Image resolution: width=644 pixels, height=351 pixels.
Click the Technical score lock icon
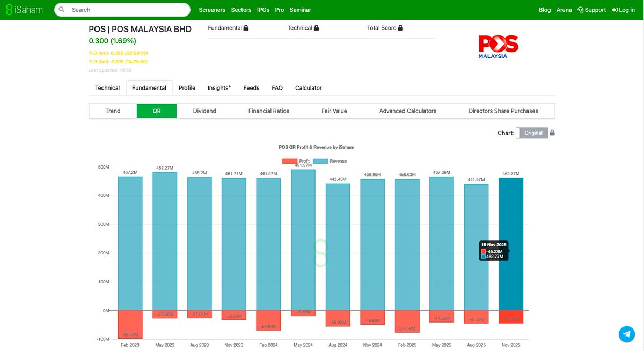tap(317, 28)
